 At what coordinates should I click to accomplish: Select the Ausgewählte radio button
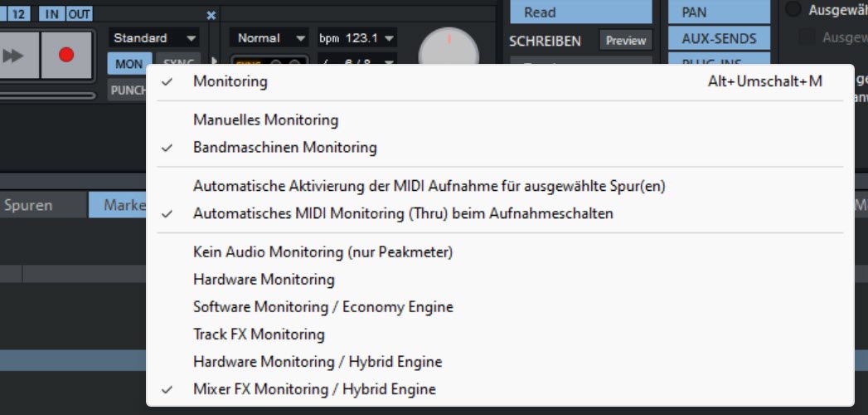(793, 9)
